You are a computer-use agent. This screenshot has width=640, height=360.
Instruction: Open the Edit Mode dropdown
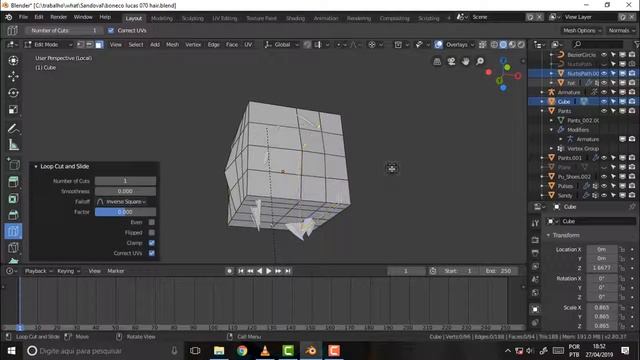coord(49,44)
